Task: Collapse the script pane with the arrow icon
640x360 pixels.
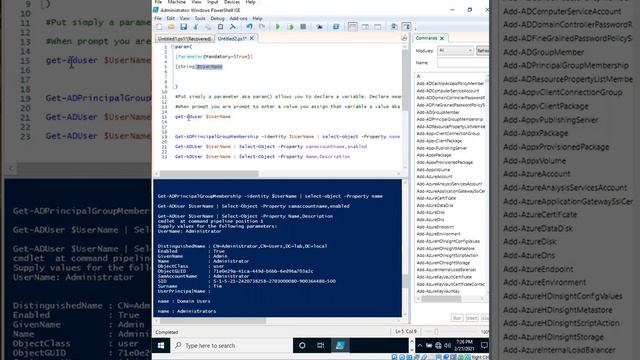Action: (404, 38)
